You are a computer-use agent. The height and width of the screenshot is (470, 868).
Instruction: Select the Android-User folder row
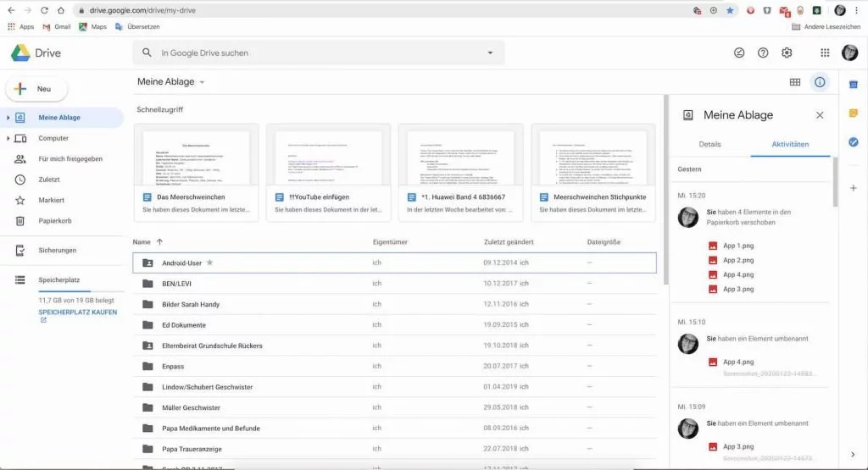(x=395, y=263)
